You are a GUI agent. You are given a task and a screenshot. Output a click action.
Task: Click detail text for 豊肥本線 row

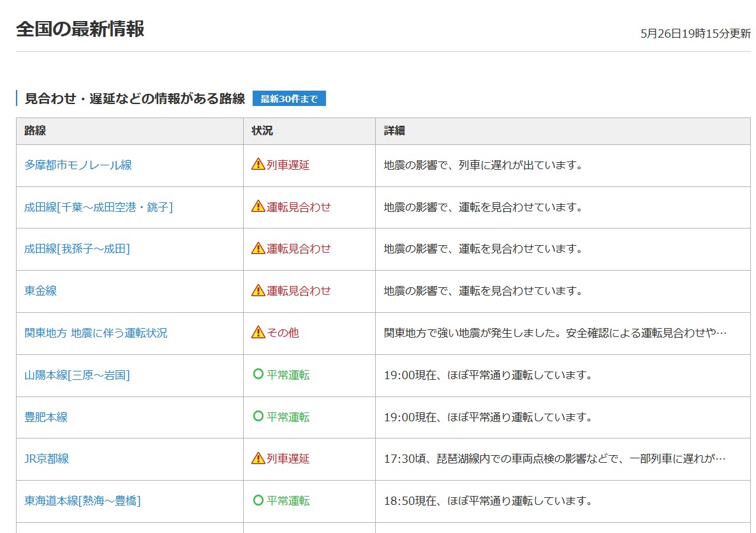tap(489, 417)
